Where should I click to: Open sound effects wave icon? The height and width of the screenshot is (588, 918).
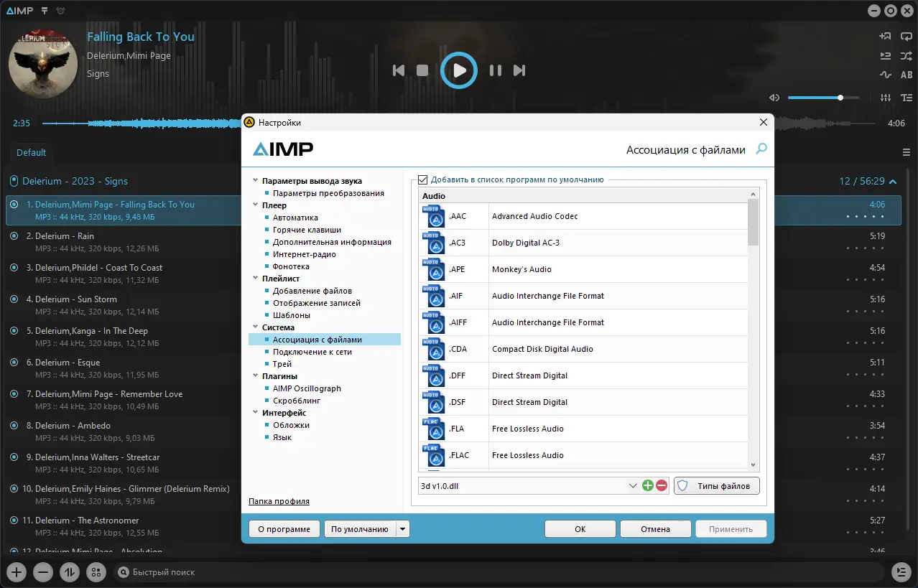coord(886,75)
